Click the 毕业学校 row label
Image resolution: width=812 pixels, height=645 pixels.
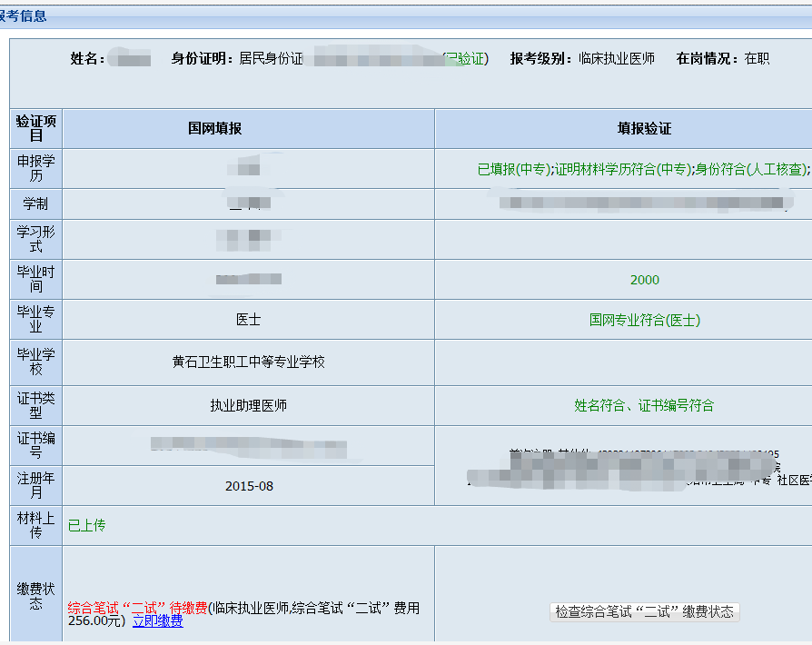point(35,362)
